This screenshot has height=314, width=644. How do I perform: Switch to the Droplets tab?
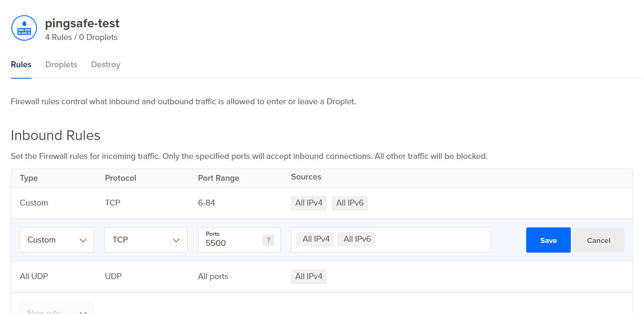[x=61, y=65]
